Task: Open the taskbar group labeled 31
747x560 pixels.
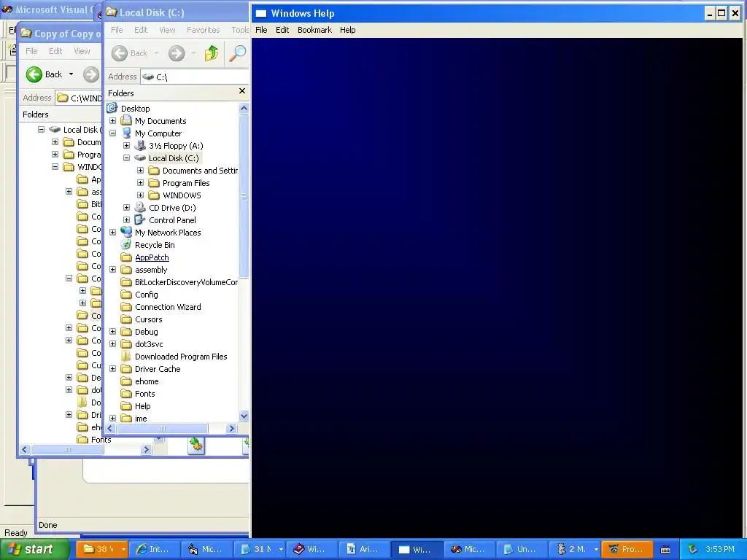Action: point(259,549)
